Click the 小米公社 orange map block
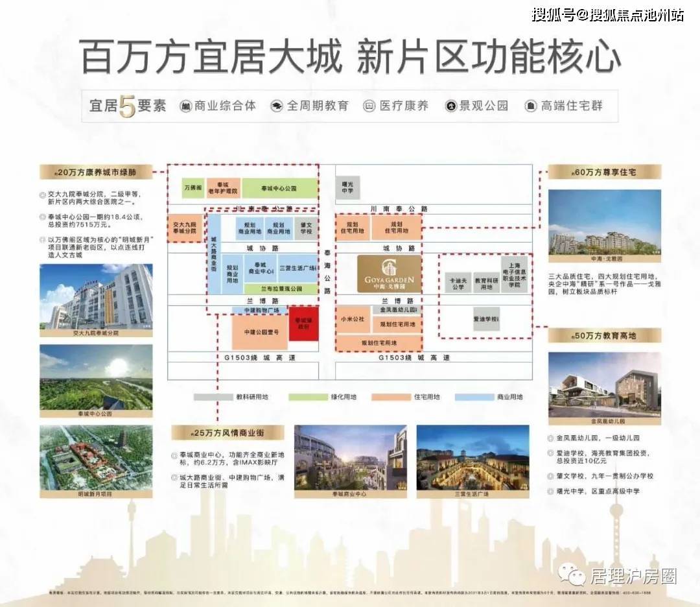The height and width of the screenshot is (607, 700). (353, 319)
